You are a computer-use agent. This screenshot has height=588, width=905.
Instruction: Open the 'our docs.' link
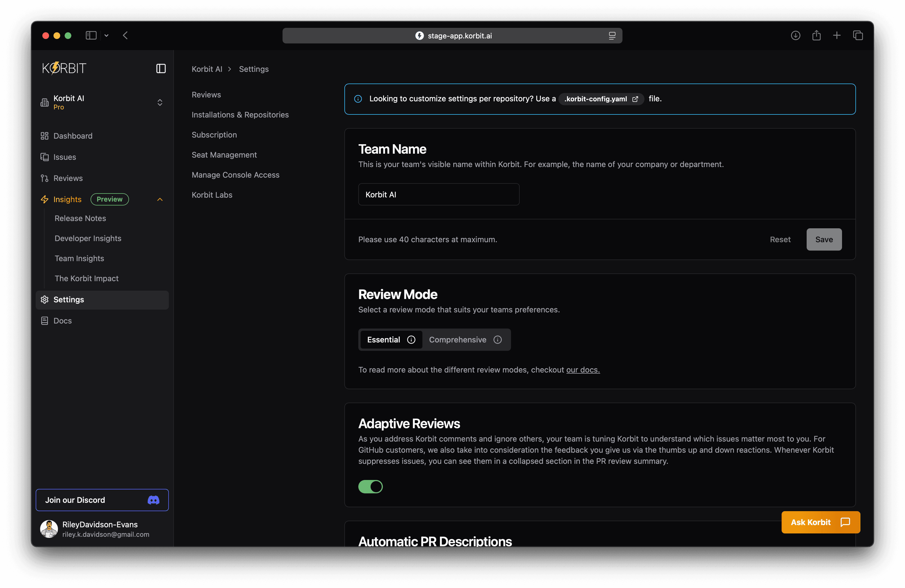coord(583,370)
